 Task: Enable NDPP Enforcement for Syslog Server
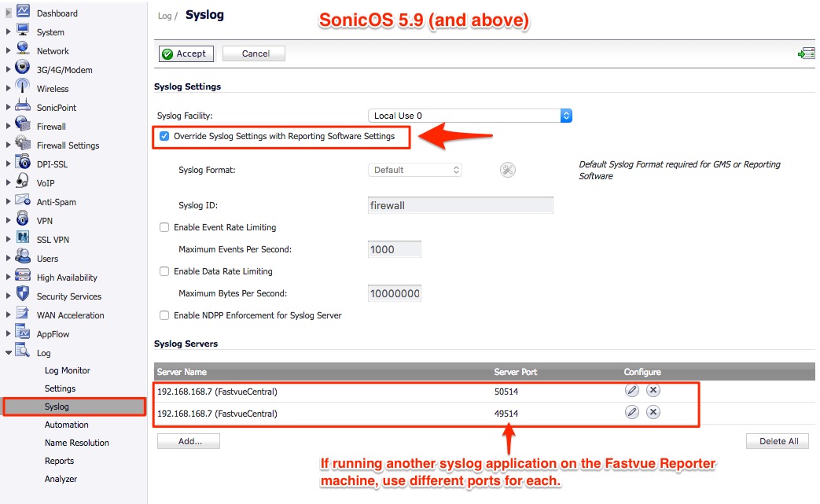[x=164, y=315]
